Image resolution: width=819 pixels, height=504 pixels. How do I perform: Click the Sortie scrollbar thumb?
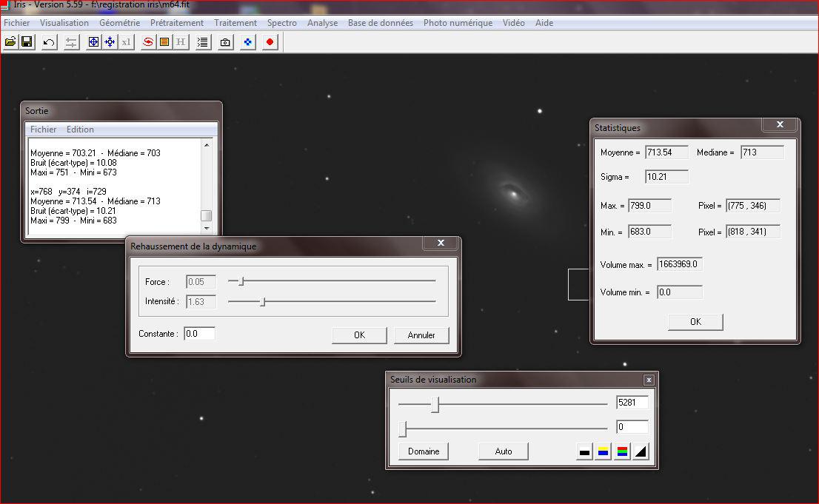(x=207, y=215)
